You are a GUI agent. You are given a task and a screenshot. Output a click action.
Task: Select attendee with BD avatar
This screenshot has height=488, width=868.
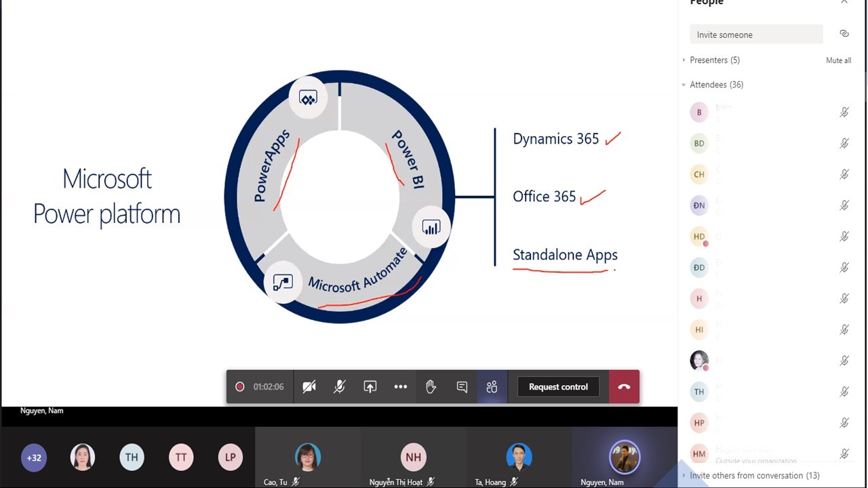699,143
